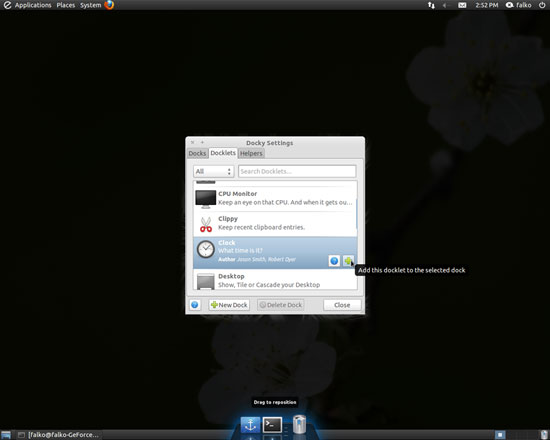Screen dimensions: 550x440
Task: Launch Firefox from the top panel
Action: 109,5
